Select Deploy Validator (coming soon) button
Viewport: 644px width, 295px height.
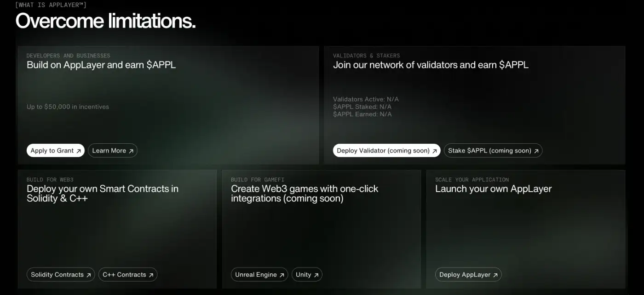[387, 151]
